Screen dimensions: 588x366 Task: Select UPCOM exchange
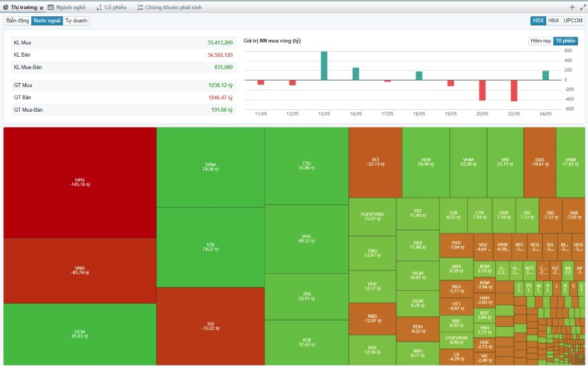pyautogui.click(x=573, y=21)
